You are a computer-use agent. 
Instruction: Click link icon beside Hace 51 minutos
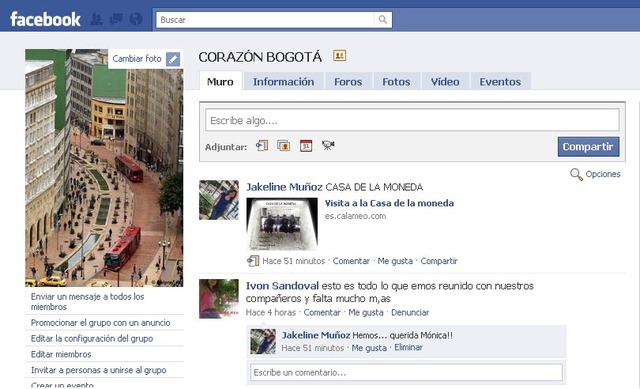point(253,261)
